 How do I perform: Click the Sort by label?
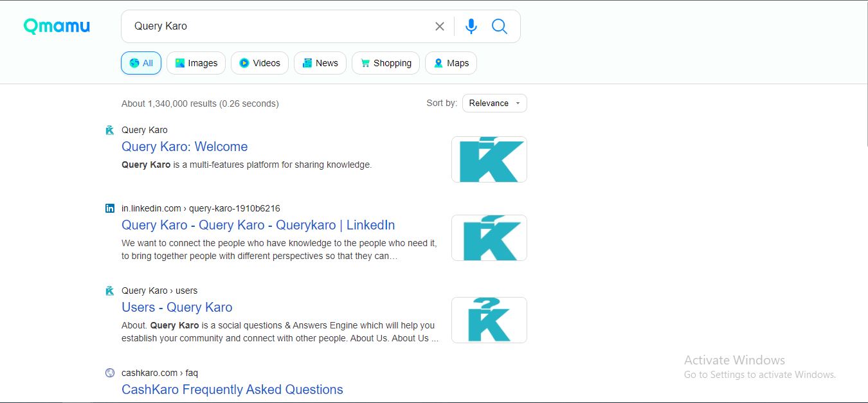click(x=442, y=103)
